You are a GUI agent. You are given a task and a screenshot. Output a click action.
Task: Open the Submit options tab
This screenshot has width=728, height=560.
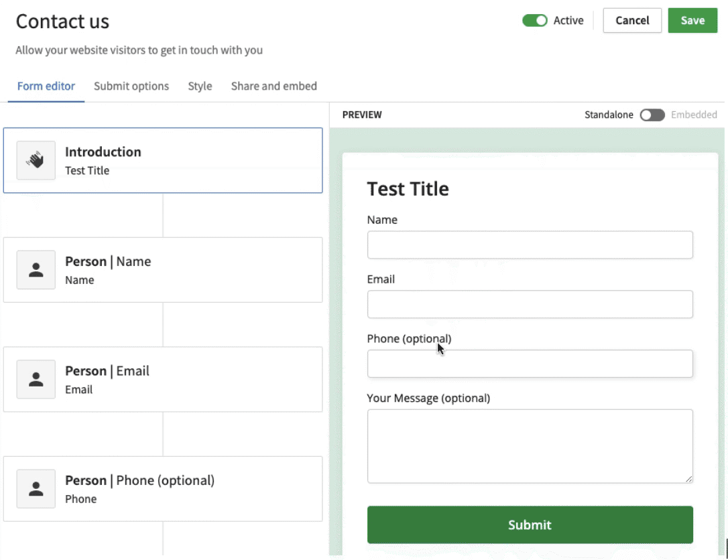(131, 86)
